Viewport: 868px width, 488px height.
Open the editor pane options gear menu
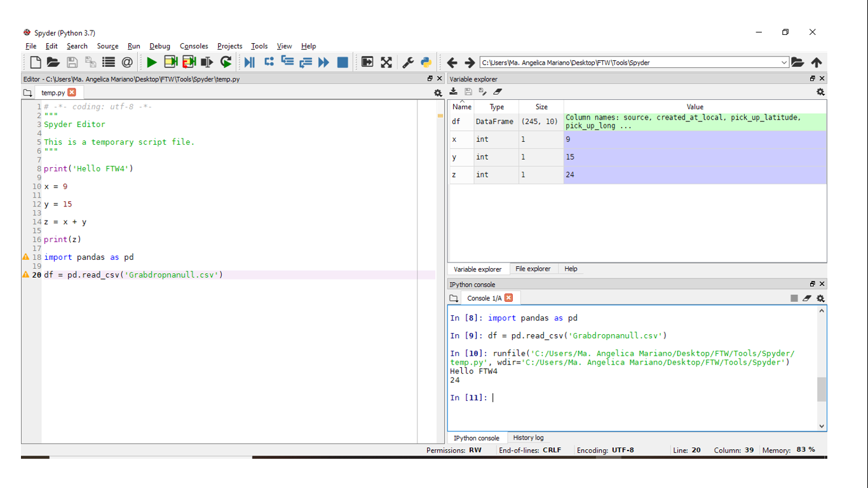438,93
